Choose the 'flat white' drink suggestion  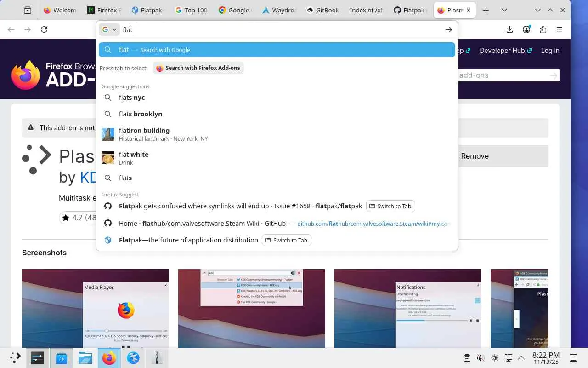[x=277, y=158]
